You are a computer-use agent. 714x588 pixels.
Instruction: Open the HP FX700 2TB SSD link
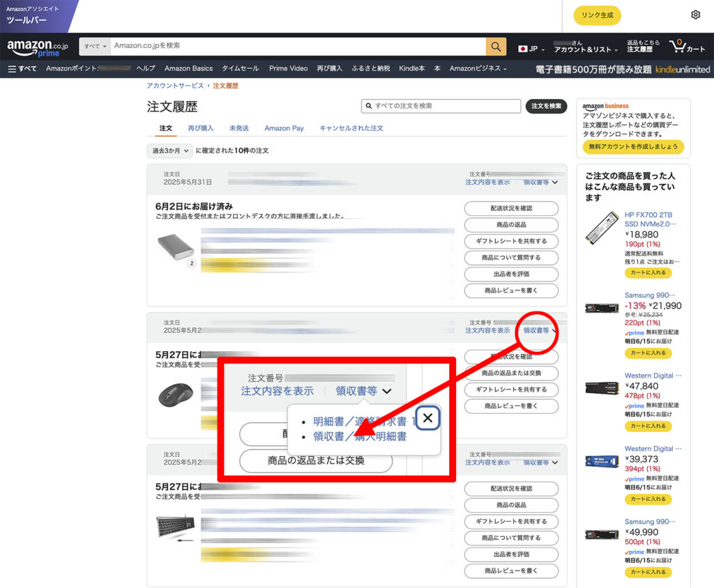point(650,219)
